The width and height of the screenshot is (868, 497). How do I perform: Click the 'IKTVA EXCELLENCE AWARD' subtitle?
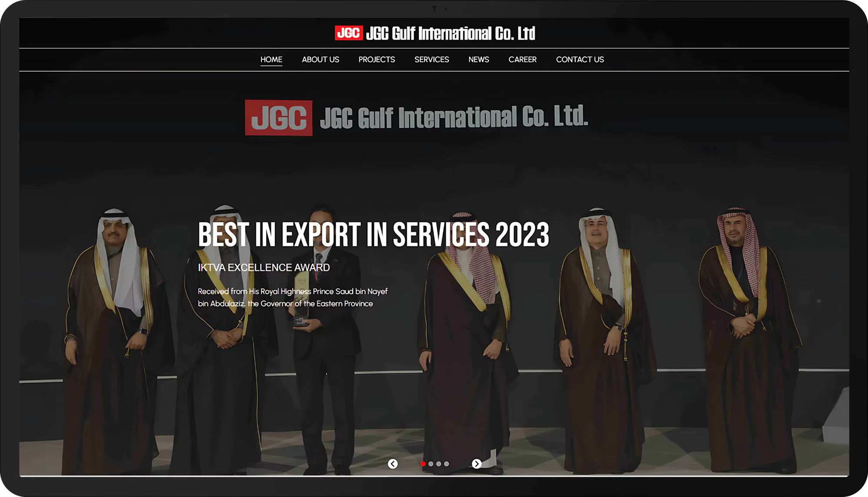click(264, 268)
